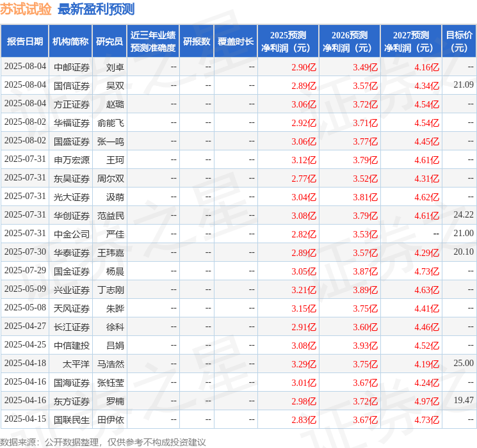The height and width of the screenshot is (448, 477).
Task: Click target price 24.22
Action: 464,215
